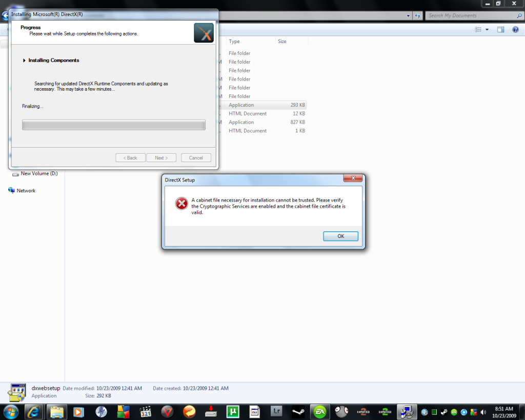Screen dimensions: 525x420
Task: Open the red V taskbar icon
Action: [x=168, y=412]
